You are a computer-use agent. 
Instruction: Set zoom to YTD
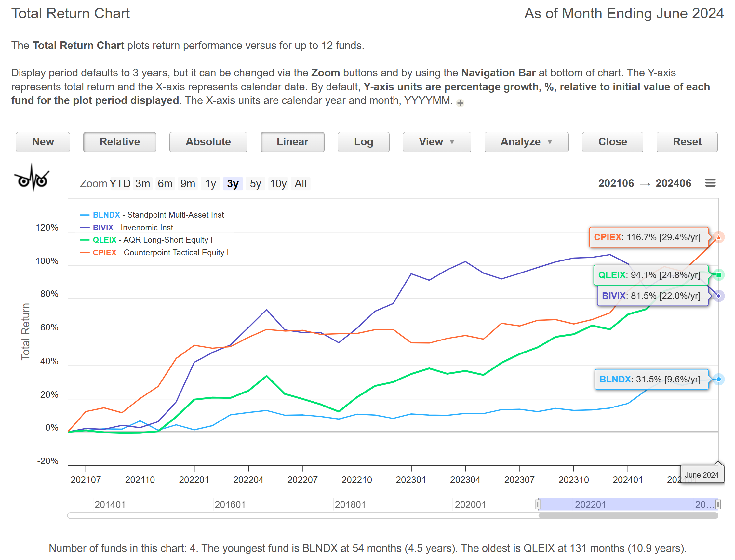[120, 184]
